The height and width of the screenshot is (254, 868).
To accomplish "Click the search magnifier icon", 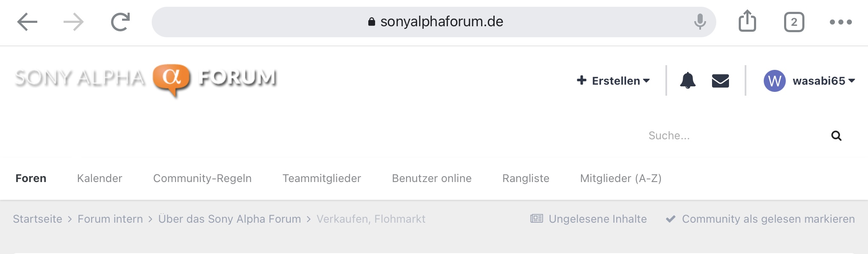I will [836, 135].
